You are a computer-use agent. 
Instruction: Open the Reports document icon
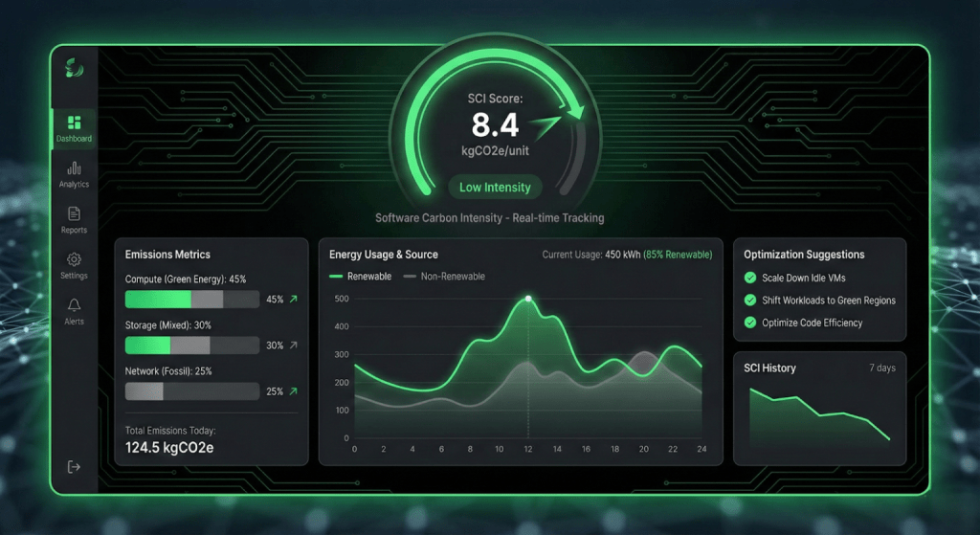[x=75, y=213]
